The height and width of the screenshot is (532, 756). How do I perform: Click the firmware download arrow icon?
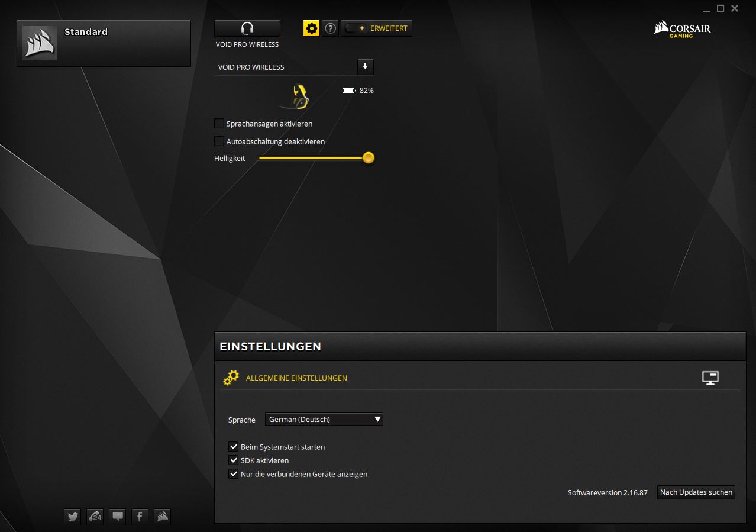click(x=366, y=66)
